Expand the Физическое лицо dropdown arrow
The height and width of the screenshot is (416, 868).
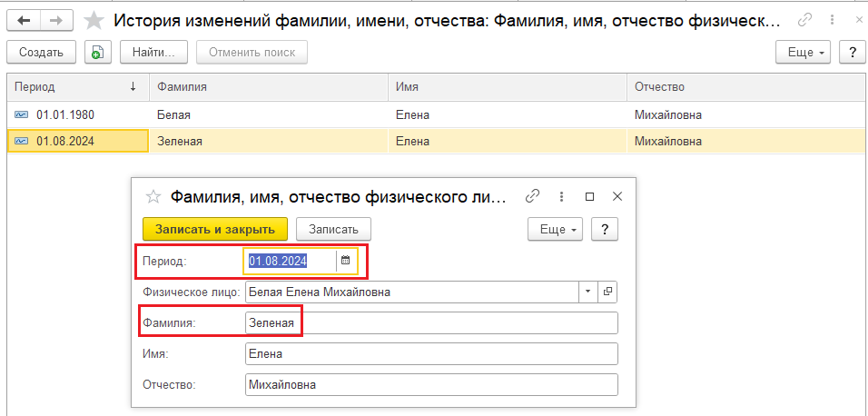[x=587, y=292]
